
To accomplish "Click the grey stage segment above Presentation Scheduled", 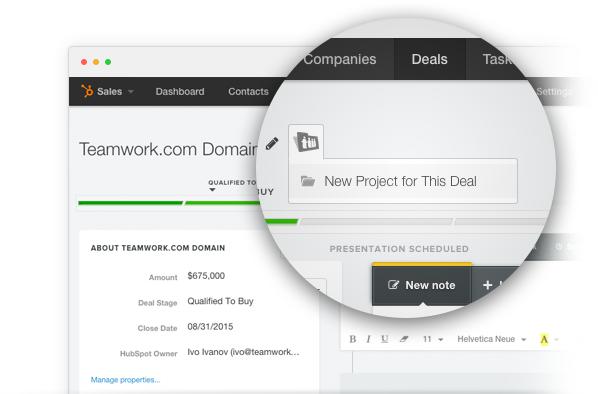I will point(376,222).
